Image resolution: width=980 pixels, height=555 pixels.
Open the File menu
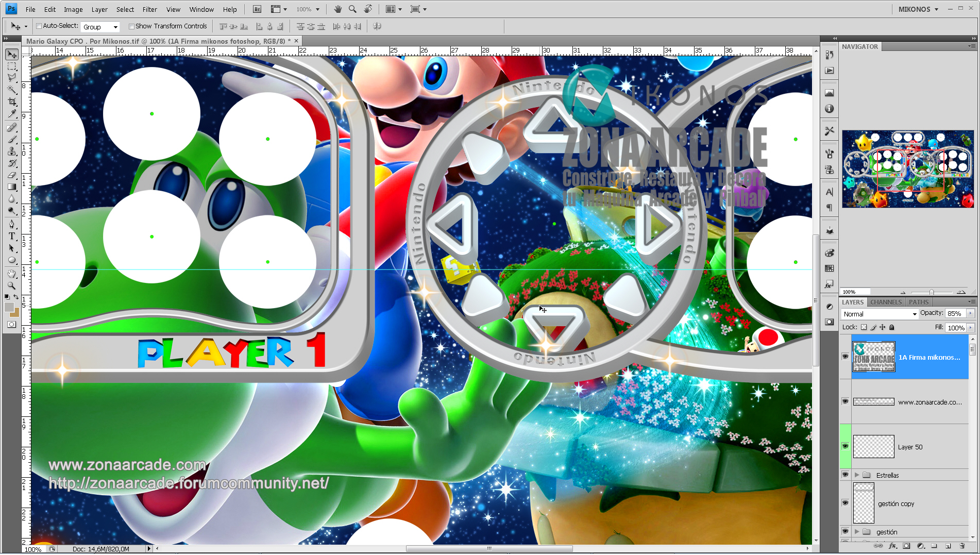[x=30, y=9]
